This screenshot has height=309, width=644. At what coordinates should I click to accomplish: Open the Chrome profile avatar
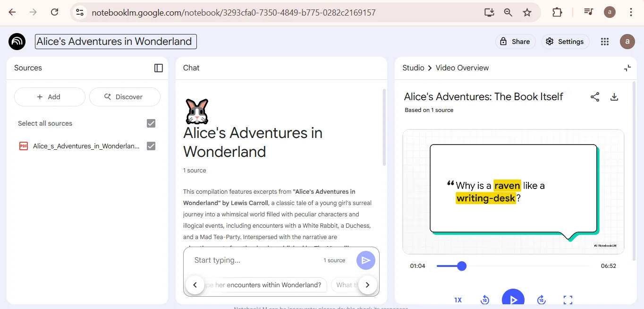coord(610,12)
